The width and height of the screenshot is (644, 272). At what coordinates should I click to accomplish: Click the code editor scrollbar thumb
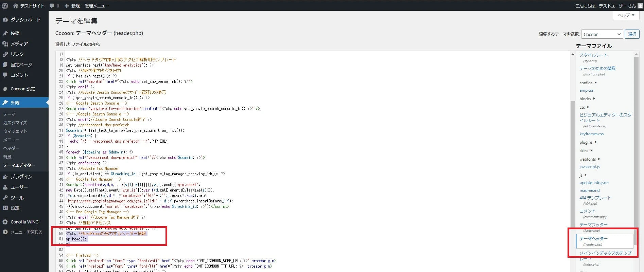pos(573,186)
